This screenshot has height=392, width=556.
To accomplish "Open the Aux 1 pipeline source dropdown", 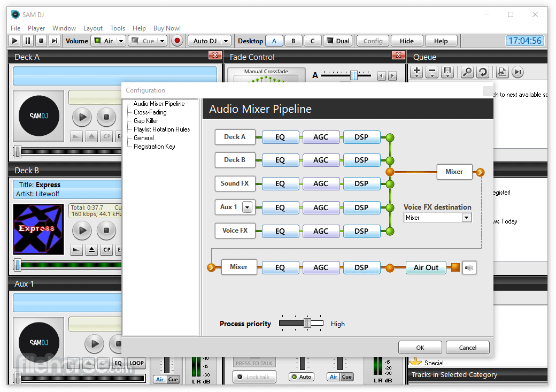I will tap(247, 207).
